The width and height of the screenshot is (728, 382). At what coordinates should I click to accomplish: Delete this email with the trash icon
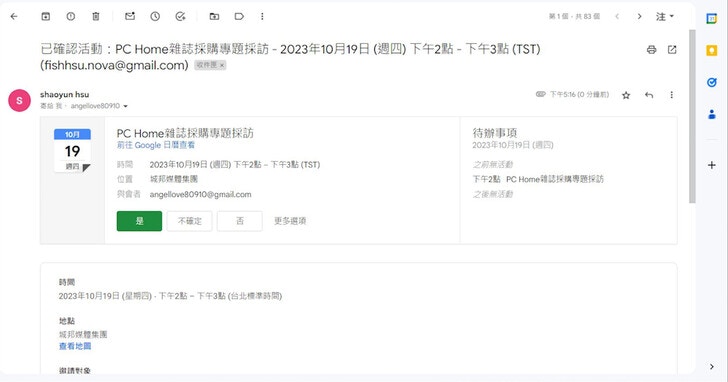pyautogui.click(x=96, y=16)
